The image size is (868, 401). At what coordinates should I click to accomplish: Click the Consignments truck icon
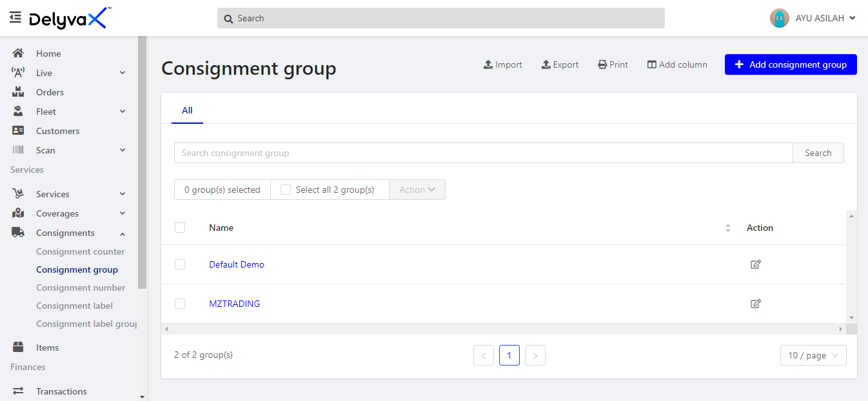pos(18,233)
